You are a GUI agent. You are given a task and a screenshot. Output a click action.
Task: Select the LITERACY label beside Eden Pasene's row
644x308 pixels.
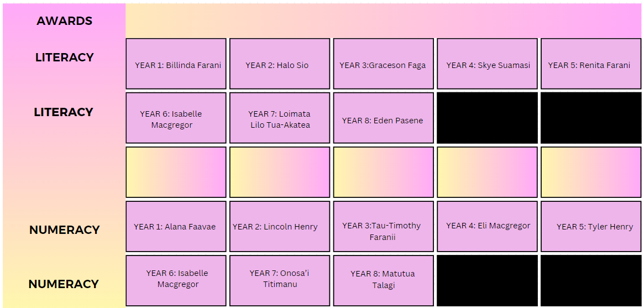pyautogui.click(x=64, y=112)
